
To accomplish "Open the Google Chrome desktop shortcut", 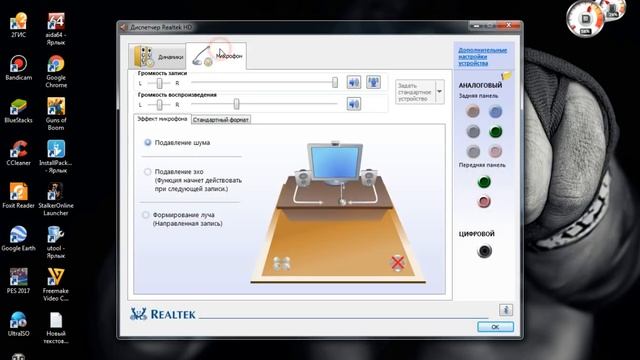I will 56,72.
